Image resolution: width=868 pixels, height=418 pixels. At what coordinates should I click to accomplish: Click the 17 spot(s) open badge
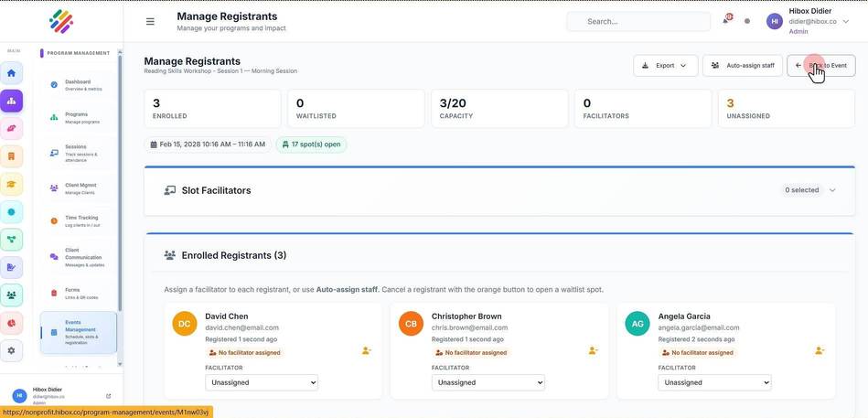(311, 145)
